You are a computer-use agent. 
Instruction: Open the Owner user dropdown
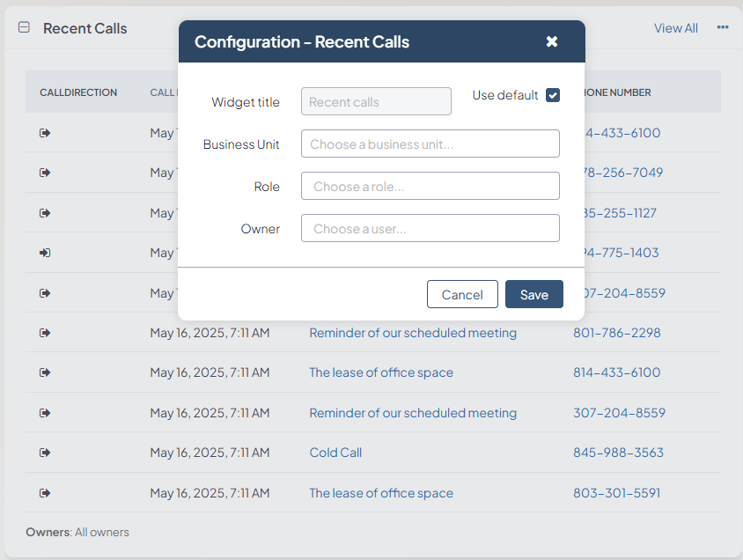430,228
